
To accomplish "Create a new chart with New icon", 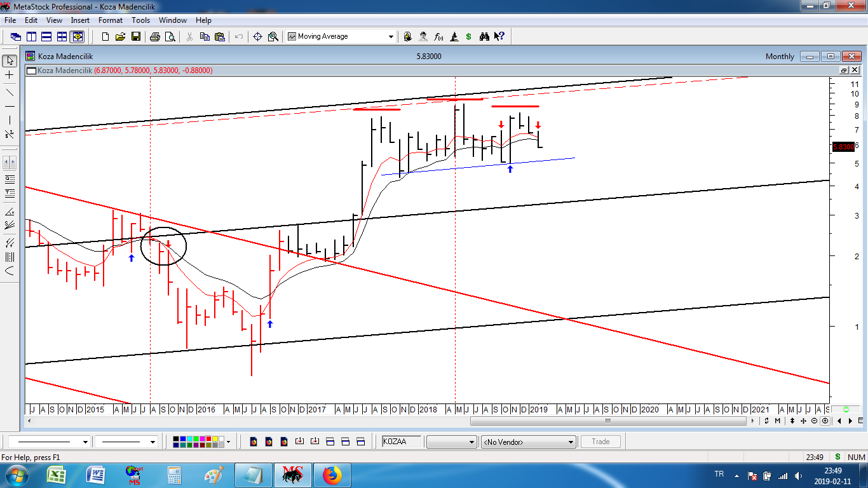I will pos(105,37).
